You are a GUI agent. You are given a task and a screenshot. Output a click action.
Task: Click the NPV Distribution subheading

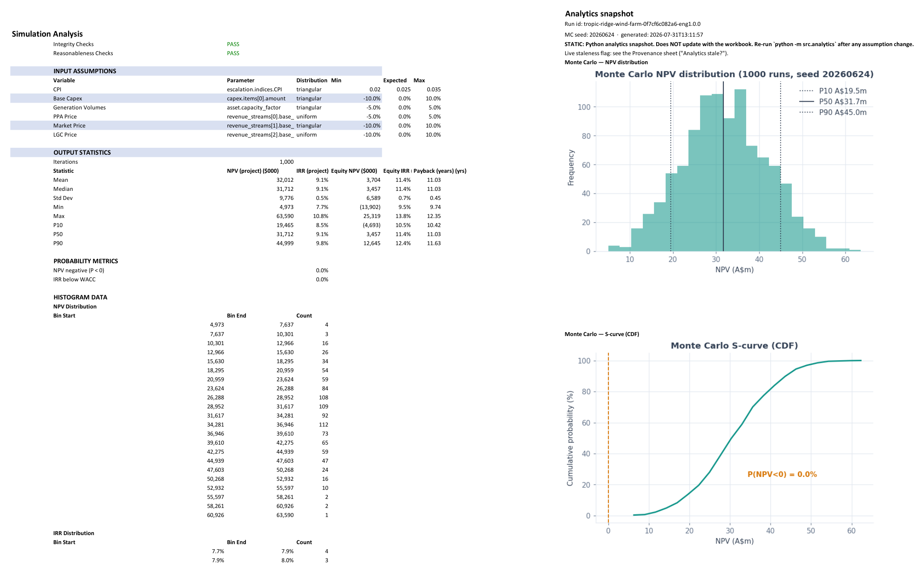75,307
